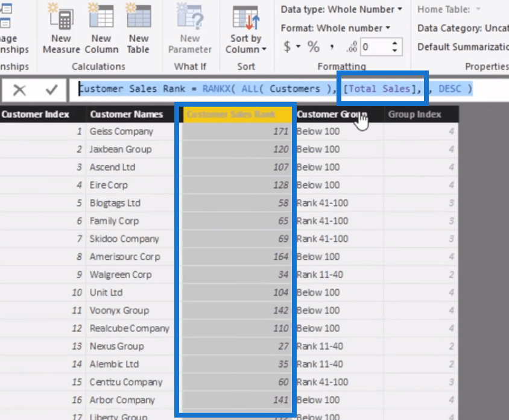Image resolution: width=509 pixels, height=420 pixels.
Task: Click rank value 171 for Geiss Company
Action: point(280,131)
